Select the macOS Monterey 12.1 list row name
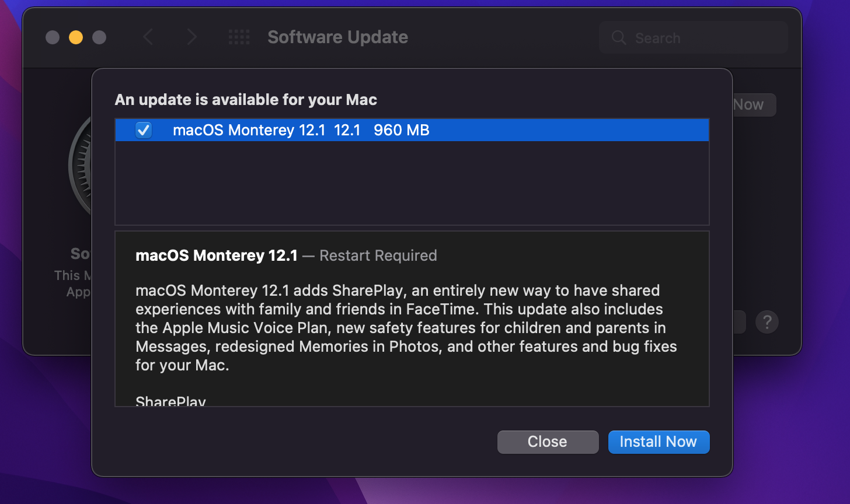The width and height of the screenshot is (850, 504). tap(249, 130)
